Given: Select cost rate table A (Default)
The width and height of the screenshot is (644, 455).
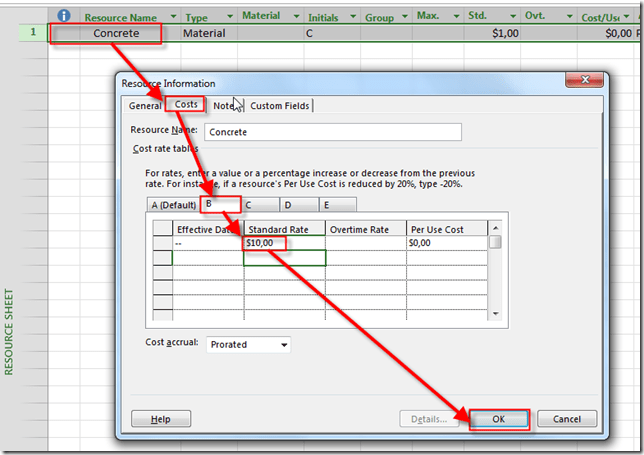Looking at the screenshot, I should [x=172, y=205].
